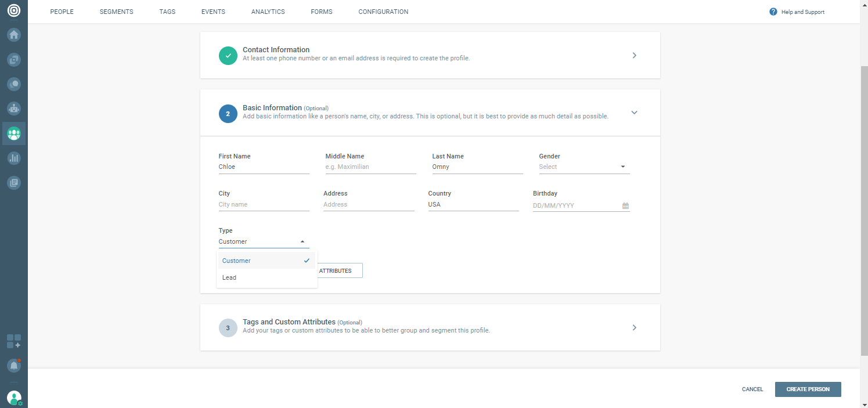
Task: Open the People module icon in sidebar
Action: [14, 133]
